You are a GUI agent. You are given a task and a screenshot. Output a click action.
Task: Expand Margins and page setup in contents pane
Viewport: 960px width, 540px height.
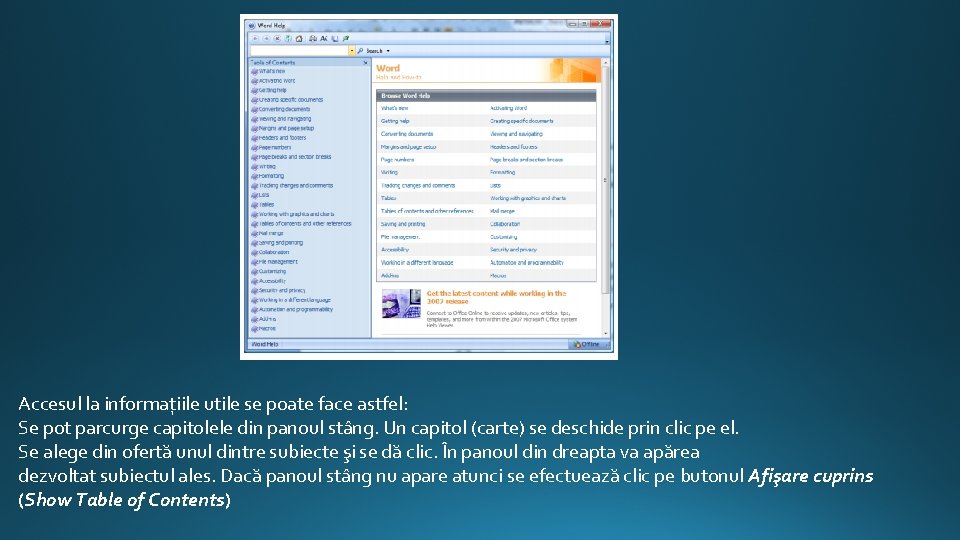[282, 129]
